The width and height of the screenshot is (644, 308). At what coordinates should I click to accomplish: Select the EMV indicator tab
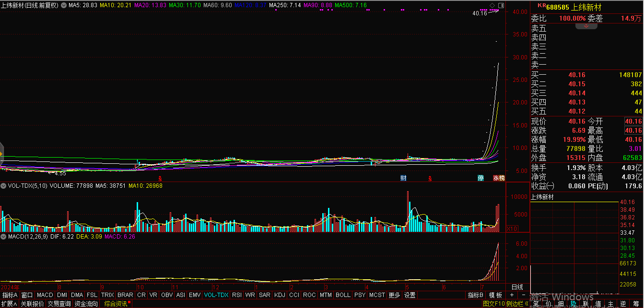[x=195, y=295]
